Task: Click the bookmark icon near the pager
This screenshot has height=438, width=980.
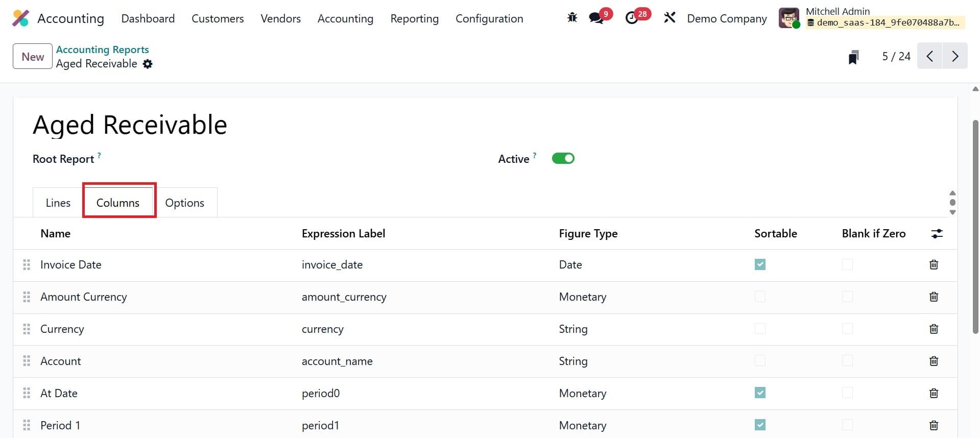Action: [853, 57]
